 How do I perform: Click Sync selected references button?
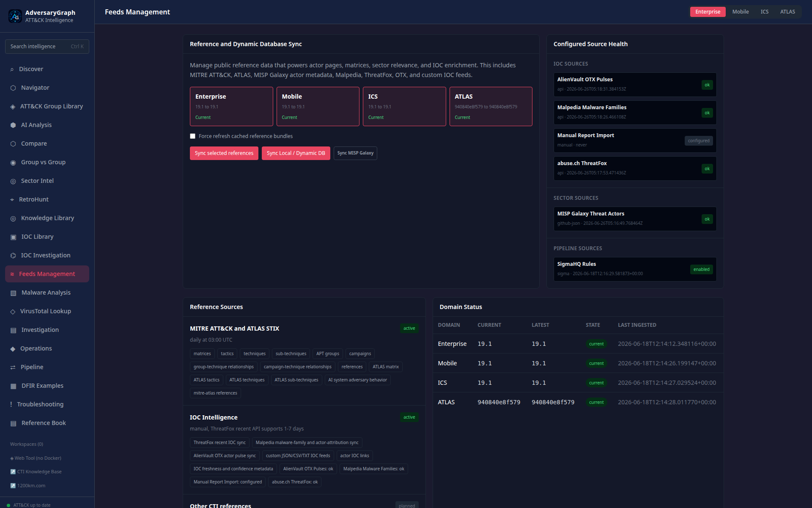click(224, 153)
